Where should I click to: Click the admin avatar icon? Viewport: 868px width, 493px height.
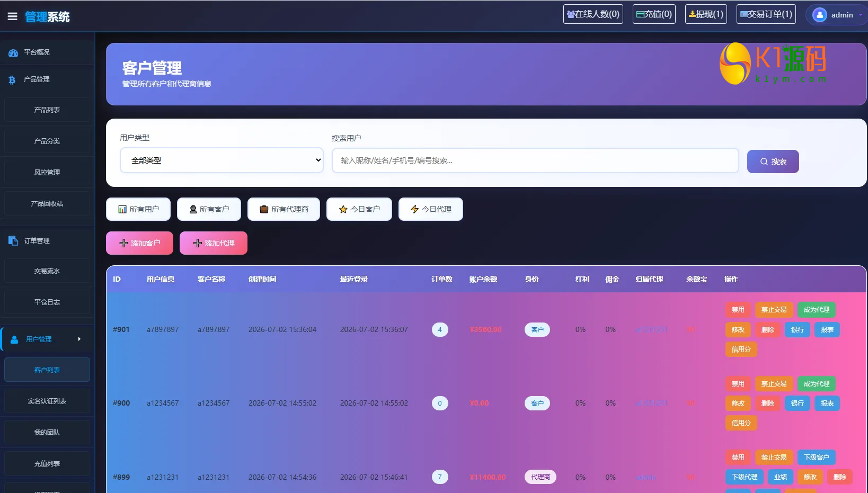click(819, 15)
